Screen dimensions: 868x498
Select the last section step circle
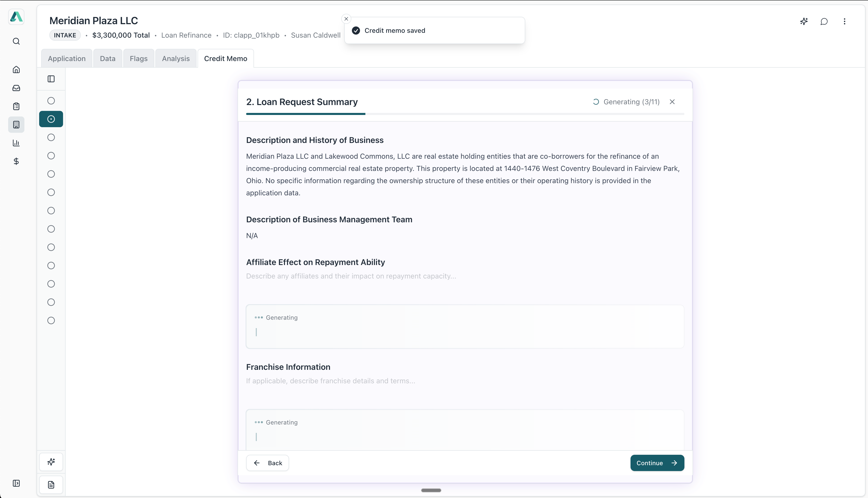[51, 320]
